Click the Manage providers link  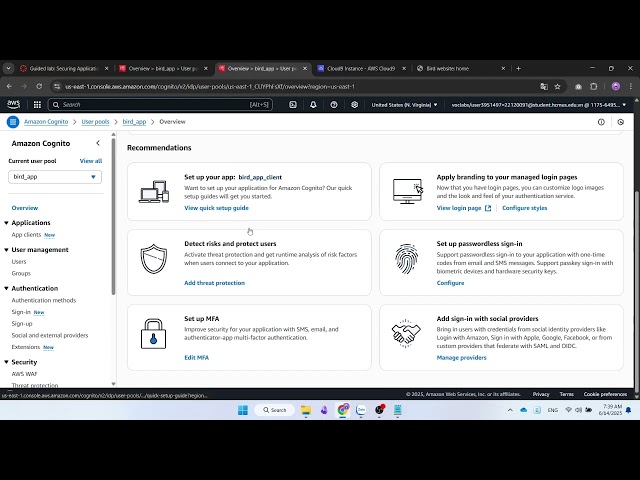461,358
